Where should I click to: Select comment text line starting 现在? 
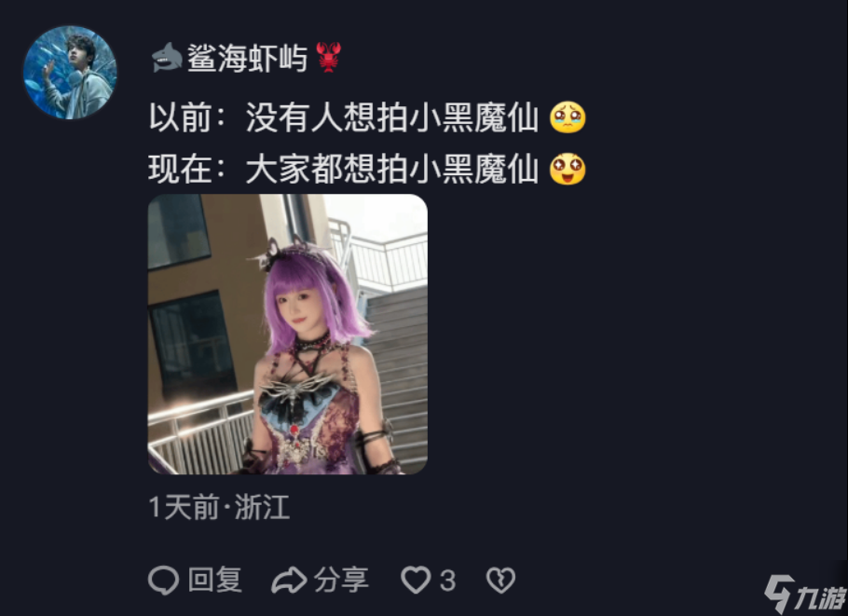click(367, 169)
